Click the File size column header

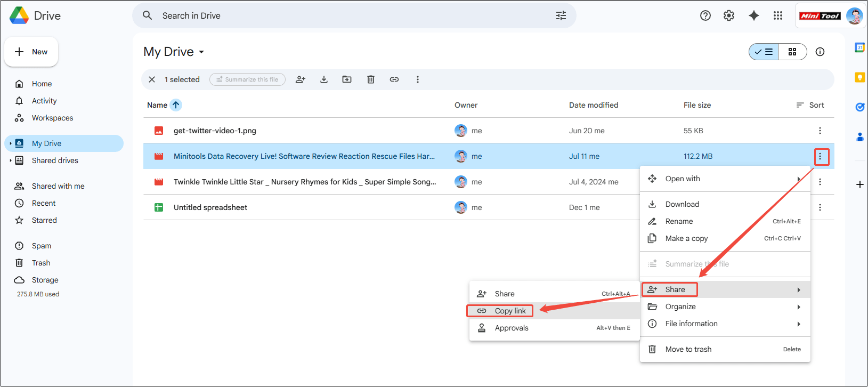[697, 105]
